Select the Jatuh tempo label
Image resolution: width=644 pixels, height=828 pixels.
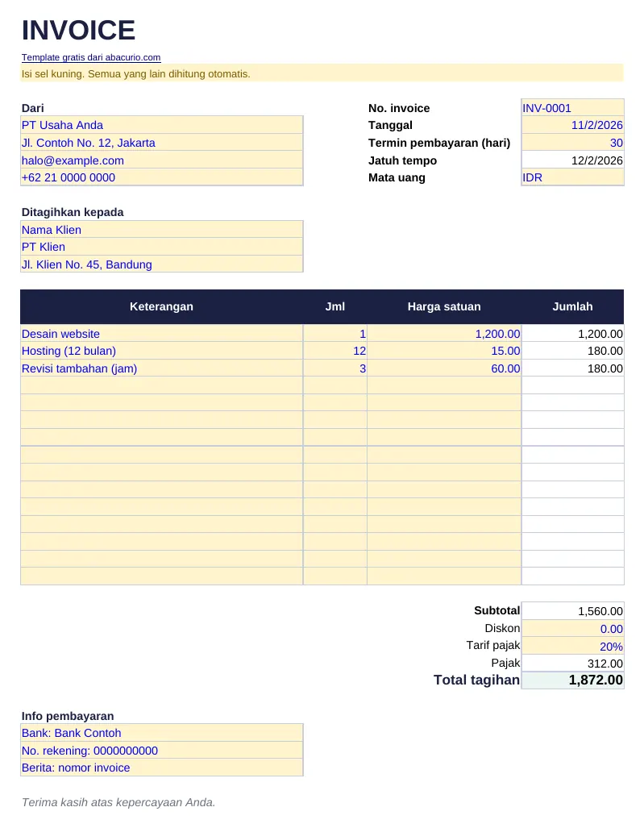pos(403,160)
